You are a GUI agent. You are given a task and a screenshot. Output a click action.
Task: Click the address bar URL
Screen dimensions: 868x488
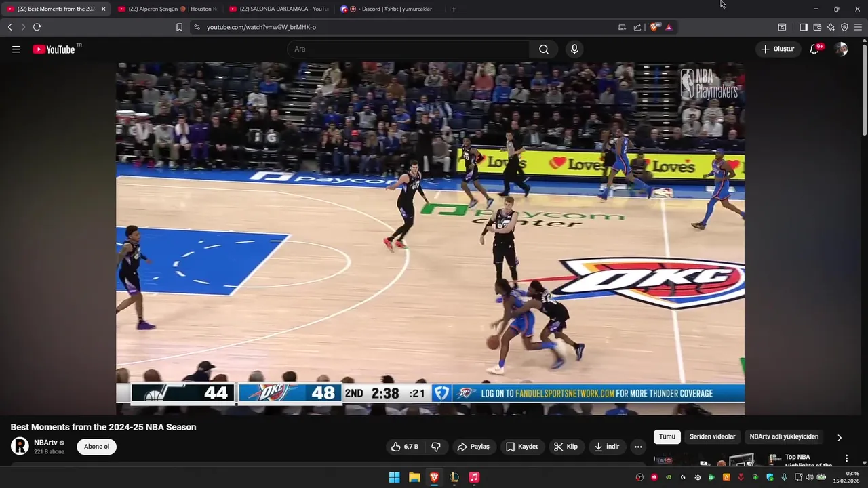261,27
